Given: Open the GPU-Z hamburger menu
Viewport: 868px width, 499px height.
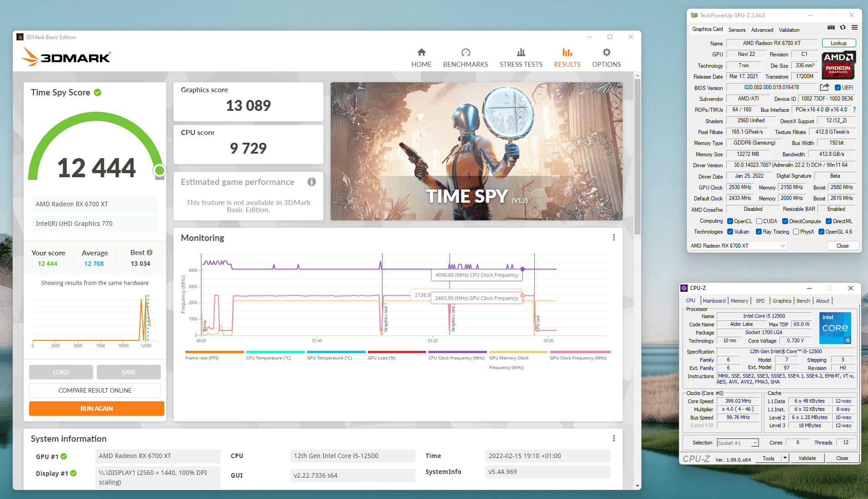Looking at the screenshot, I should click(854, 27).
